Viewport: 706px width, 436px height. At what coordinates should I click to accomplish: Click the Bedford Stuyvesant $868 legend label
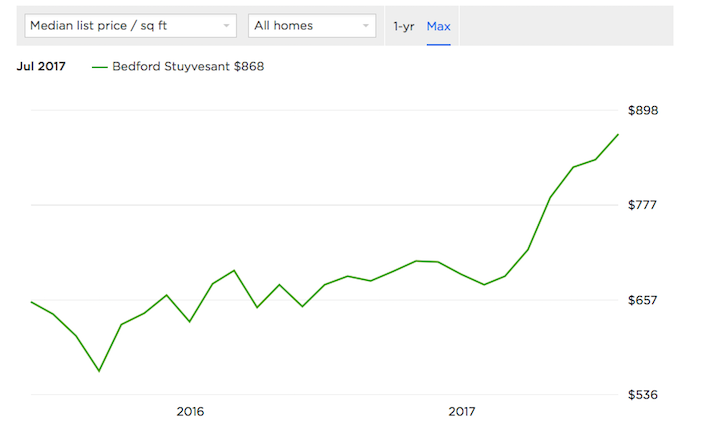188,67
